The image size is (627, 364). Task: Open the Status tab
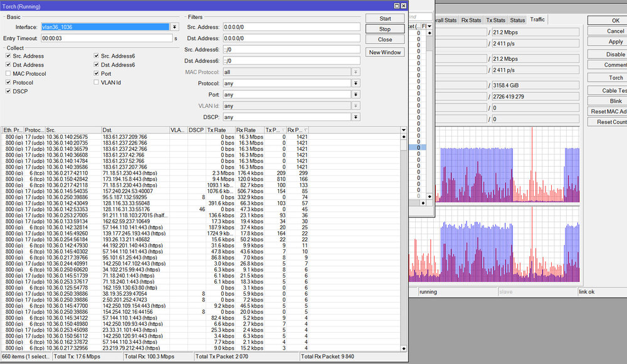coord(517,20)
